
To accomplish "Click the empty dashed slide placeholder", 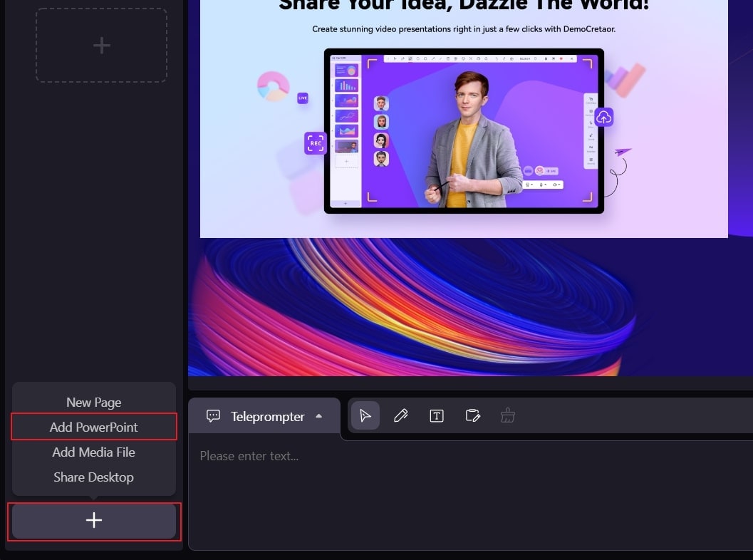I will pyautogui.click(x=101, y=45).
